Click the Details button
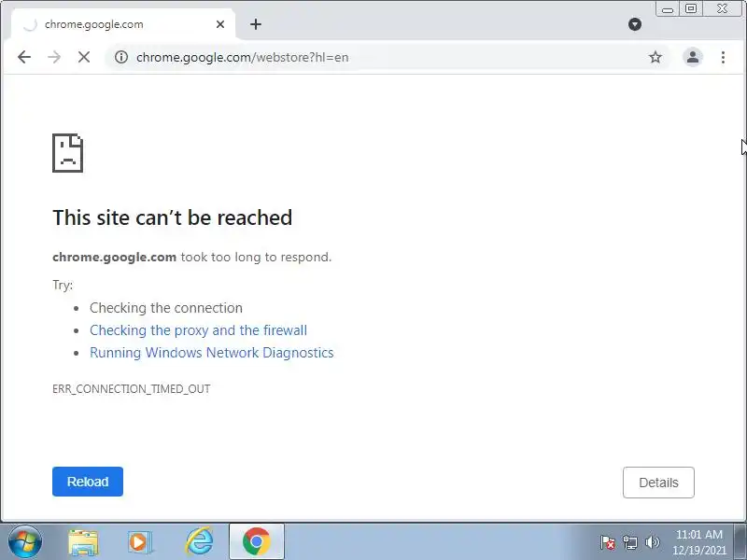 pos(658,483)
